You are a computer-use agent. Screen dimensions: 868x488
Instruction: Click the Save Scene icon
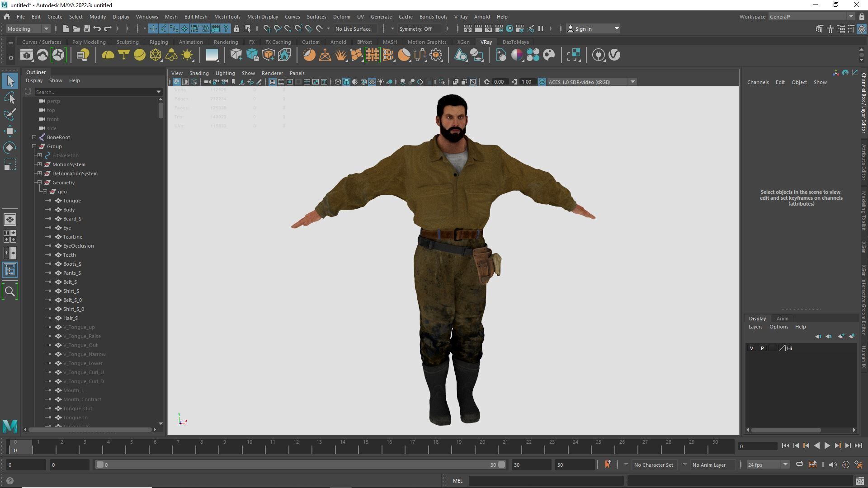[86, 29]
